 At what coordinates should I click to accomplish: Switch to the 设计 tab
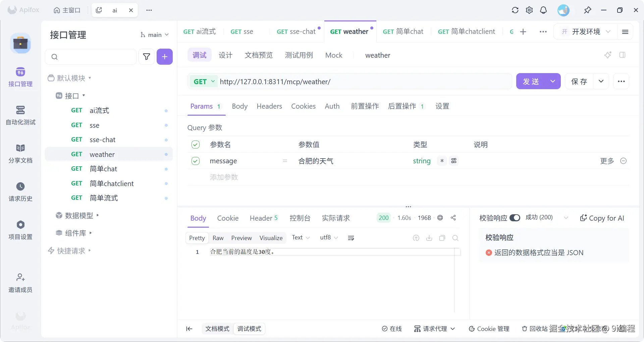click(225, 55)
